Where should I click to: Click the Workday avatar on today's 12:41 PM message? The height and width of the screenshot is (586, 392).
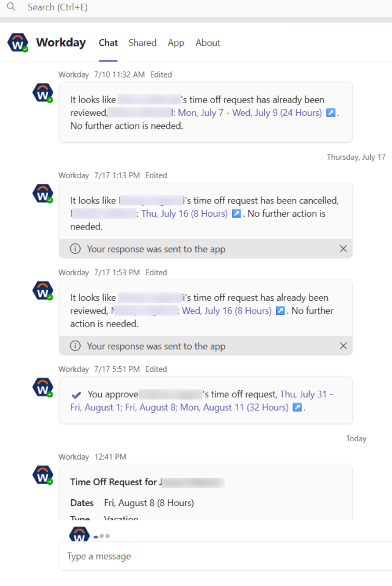coord(42,474)
